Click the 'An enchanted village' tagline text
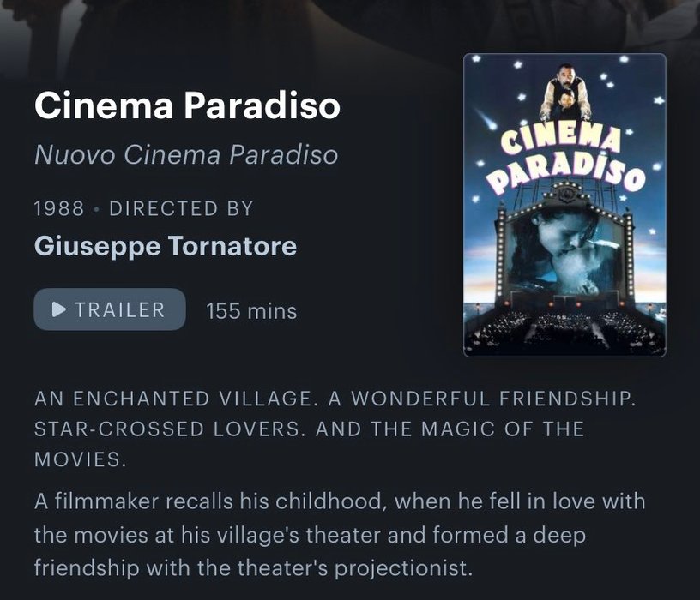The image size is (700, 600). [335, 429]
